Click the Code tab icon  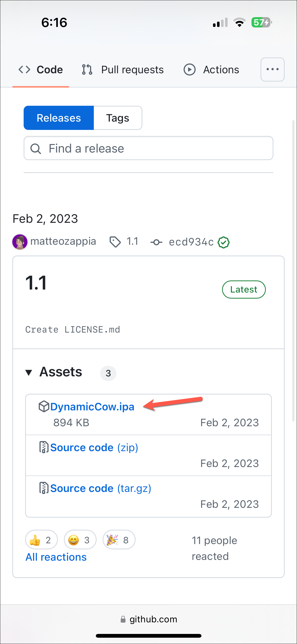click(x=24, y=69)
